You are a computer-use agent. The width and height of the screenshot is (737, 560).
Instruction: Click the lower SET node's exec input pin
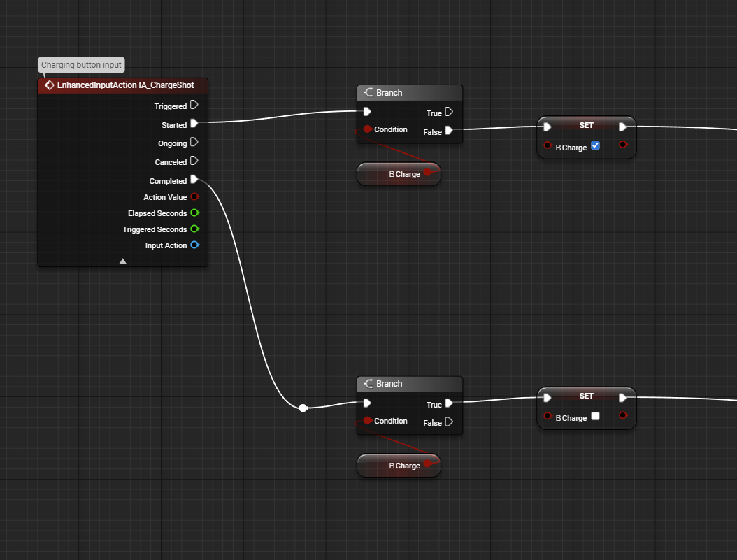point(547,397)
